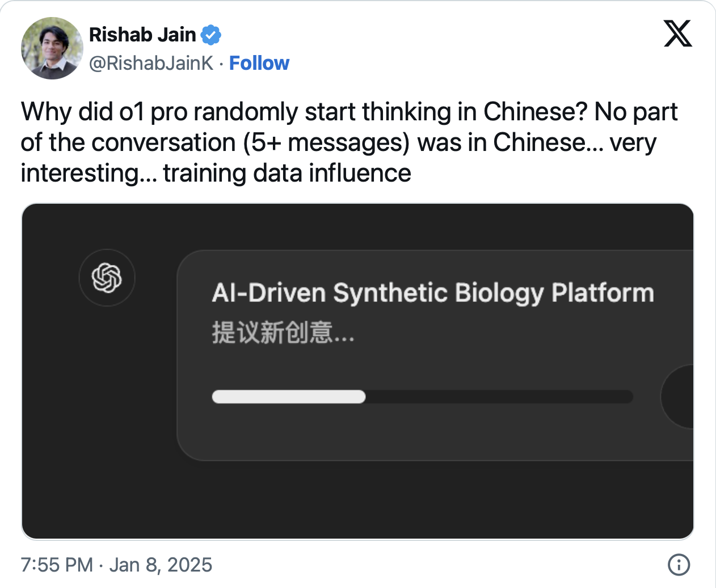The image size is (716, 588).
Task: Click the empty dark area below the thinking card
Action: click(x=357, y=499)
